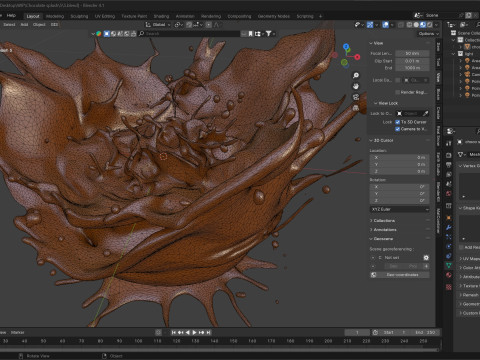This screenshot has height=360, width=480.
Task: Click the zoom magnifier viewport navigation icon
Action: (x=356, y=76)
